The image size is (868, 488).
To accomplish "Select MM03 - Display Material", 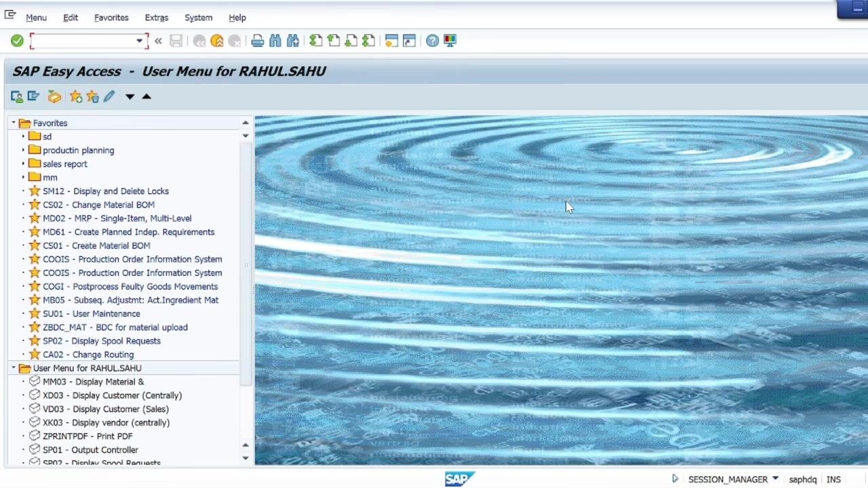I will click(93, 382).
